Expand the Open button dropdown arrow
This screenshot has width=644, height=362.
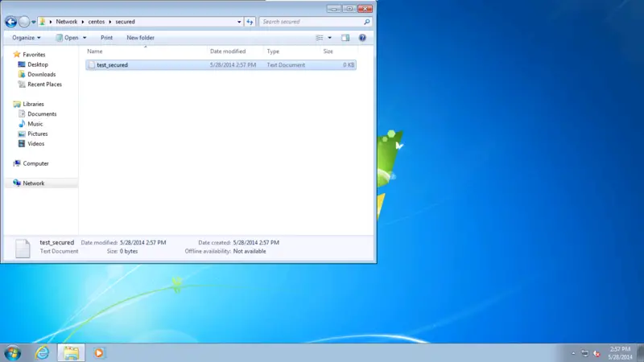[x=85, y=38]
